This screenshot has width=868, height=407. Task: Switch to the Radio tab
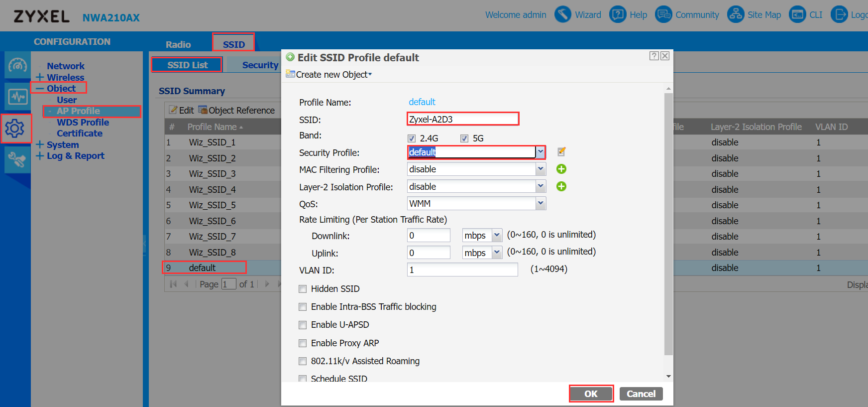pyautogui.click(x=178, y=44)
